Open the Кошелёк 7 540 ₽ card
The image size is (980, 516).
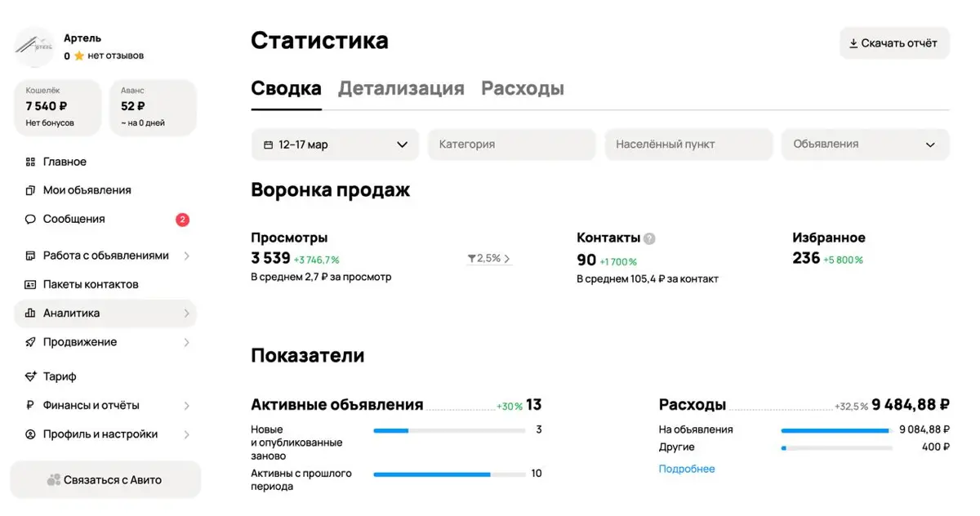(x=58, y=107)
